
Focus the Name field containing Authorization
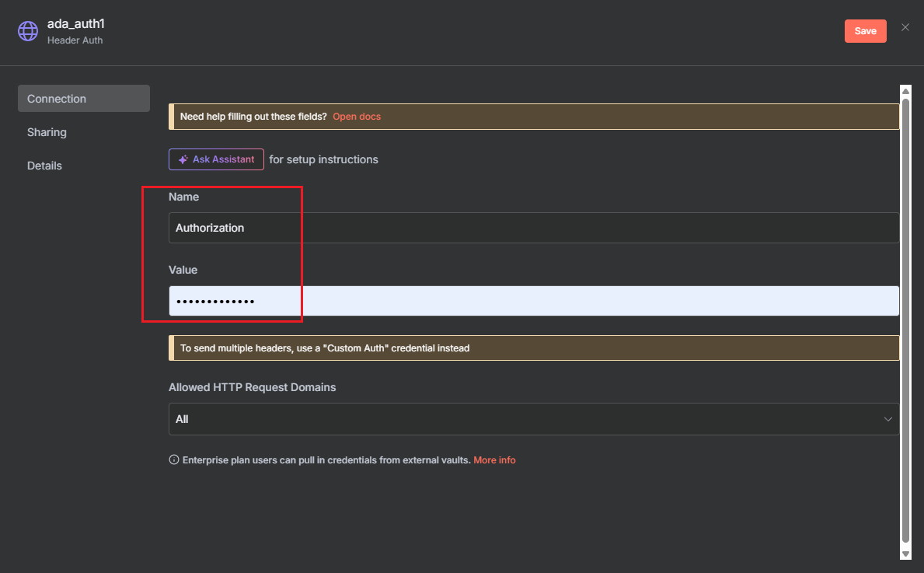pyautogui.click(x=533, y=228)
